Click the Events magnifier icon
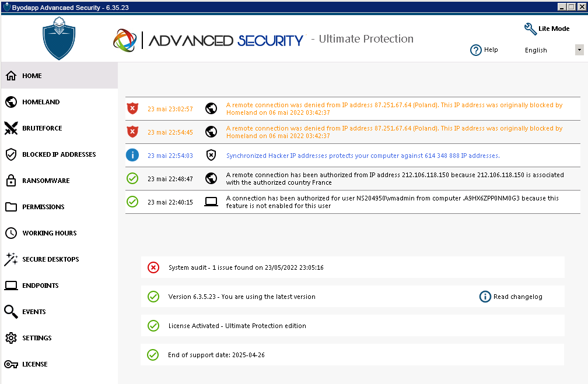The height and width of the screenshot is (384, 588). (x=11, y=312)
